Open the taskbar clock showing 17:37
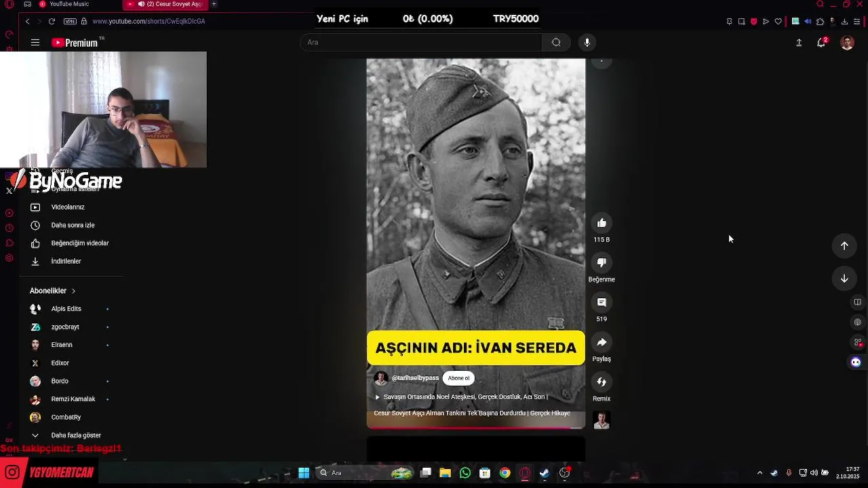 click(848, 472)
